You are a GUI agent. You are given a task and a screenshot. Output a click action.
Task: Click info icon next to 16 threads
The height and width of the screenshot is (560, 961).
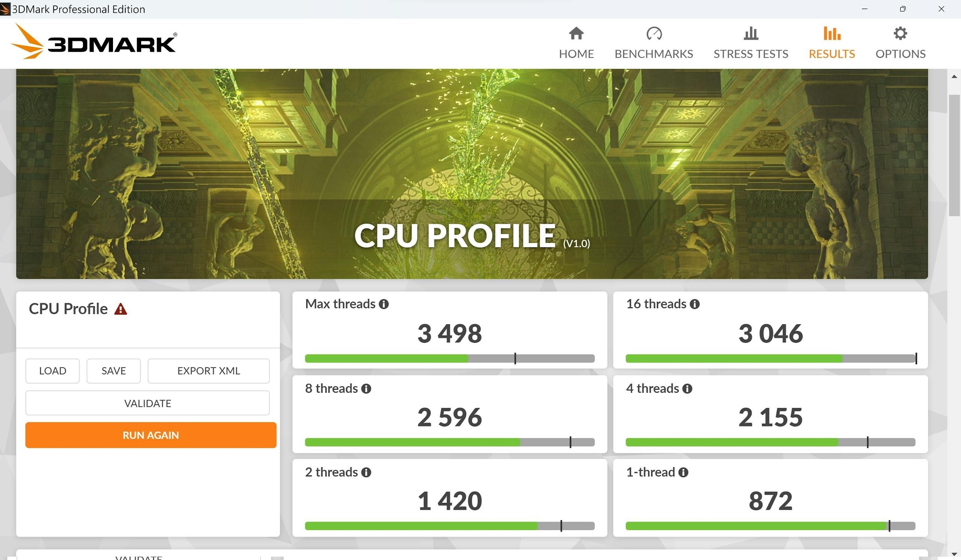[x=694, y=304]
